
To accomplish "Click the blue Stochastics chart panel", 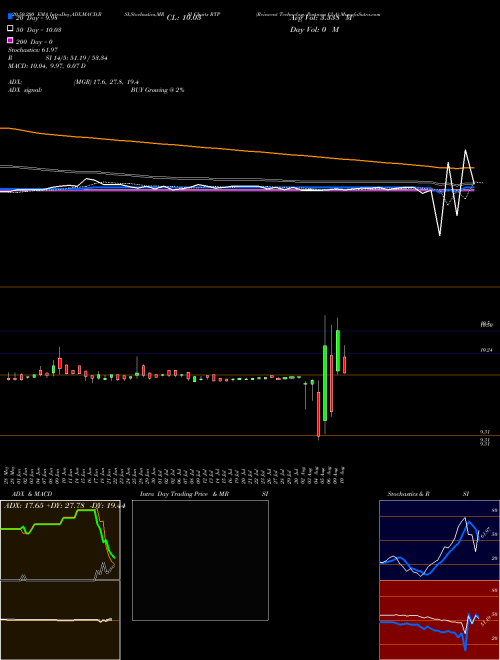I will 439,540.
